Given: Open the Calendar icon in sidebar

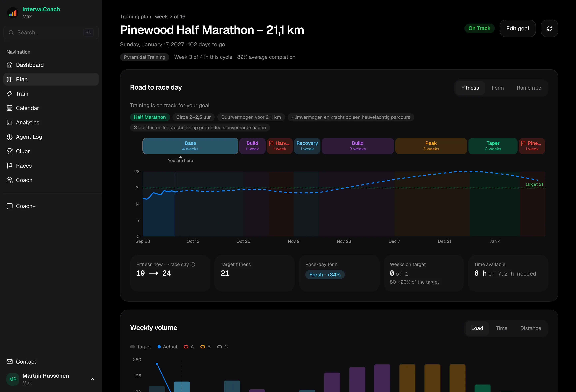Looking at the screenshot, I should click(x=10, y=108).
